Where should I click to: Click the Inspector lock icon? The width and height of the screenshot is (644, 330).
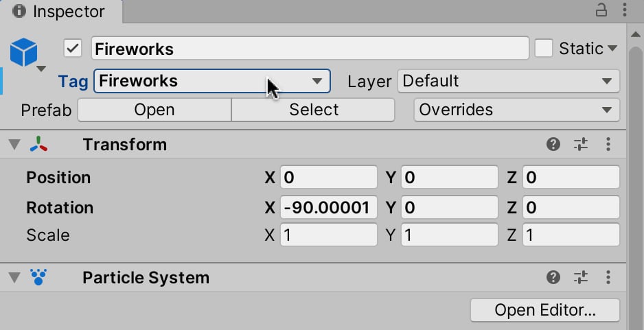pos(601,10)
